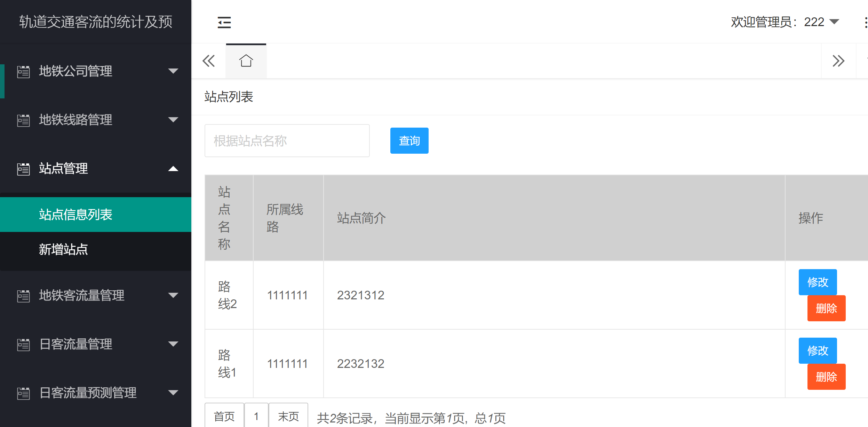
Task: Click the left double-arrow tab scroll icon
Action: 208,61
